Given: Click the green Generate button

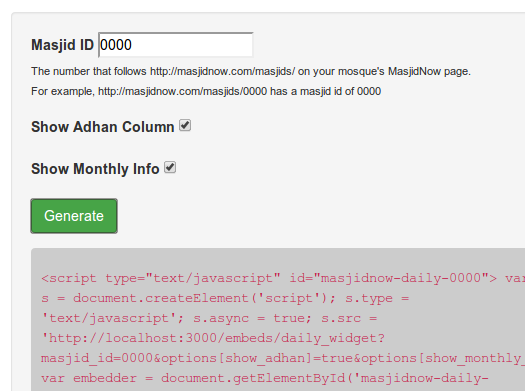Looking at the screenshot, I should 74,216.
